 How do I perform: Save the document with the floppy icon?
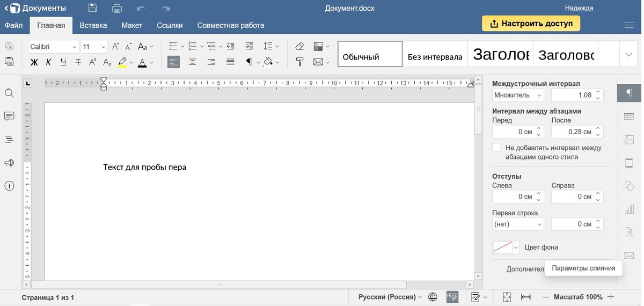pyautogui.click(x=92, y=8)
